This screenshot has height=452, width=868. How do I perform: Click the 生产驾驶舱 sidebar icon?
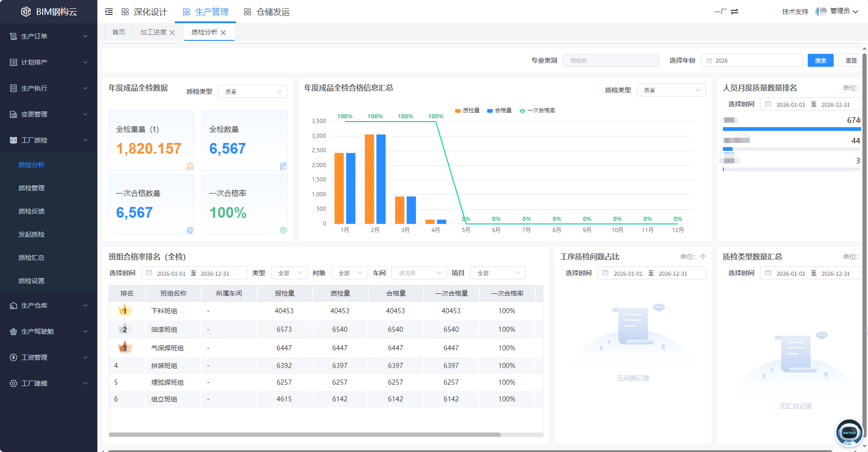(13, 331)
